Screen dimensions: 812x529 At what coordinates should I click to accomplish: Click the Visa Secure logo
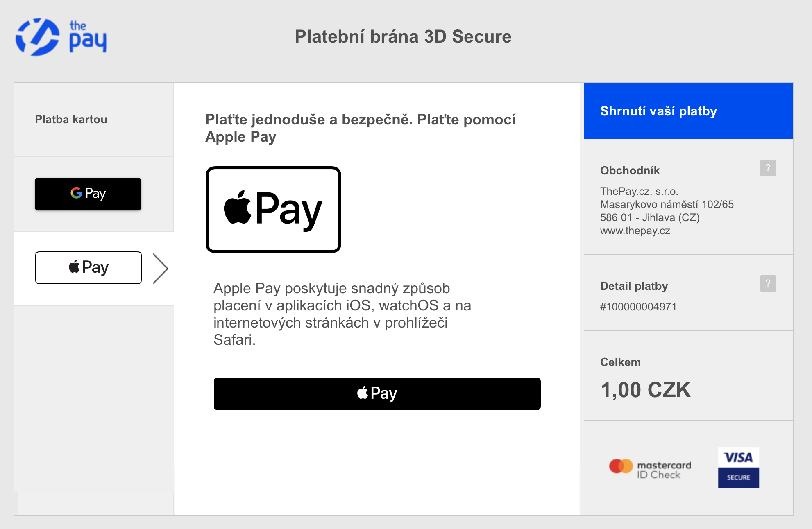click(x=738, y=468)
